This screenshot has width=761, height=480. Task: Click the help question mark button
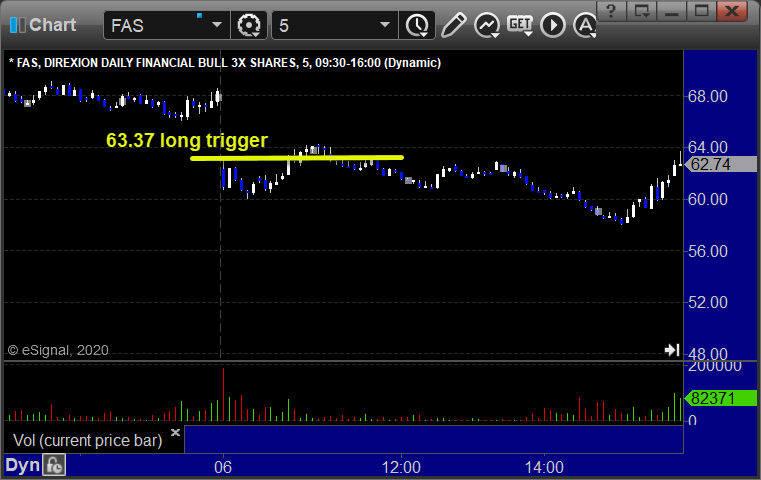pos(611,11)
